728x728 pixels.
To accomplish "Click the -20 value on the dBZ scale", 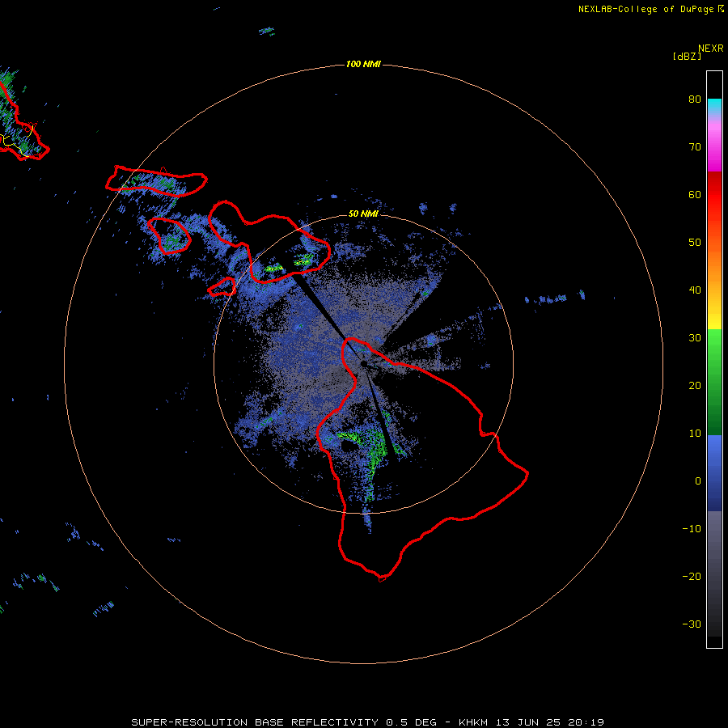I will (x=692, y=576).
